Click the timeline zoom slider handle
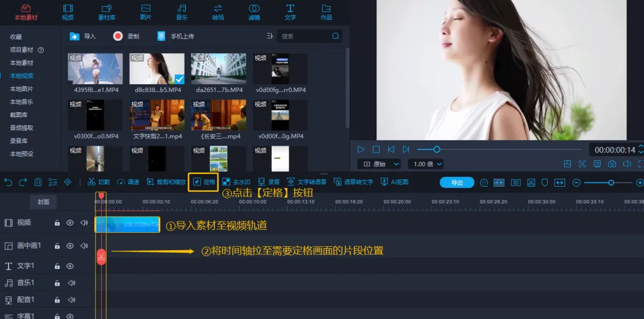 coord(611,182)
